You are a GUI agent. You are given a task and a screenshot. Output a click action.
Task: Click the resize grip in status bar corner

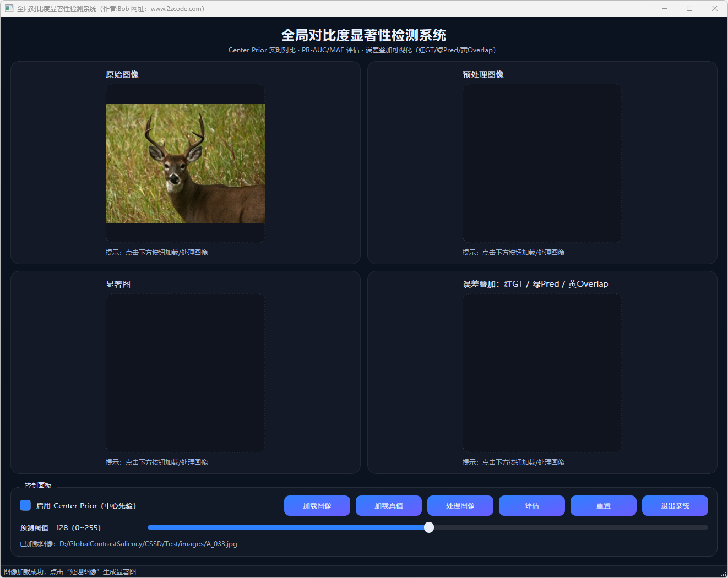[x=724, y=574]
